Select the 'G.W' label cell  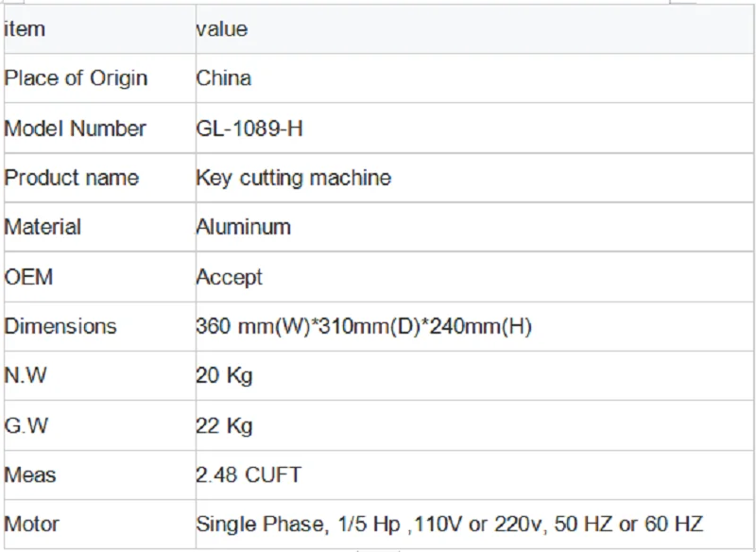(26, 425)
